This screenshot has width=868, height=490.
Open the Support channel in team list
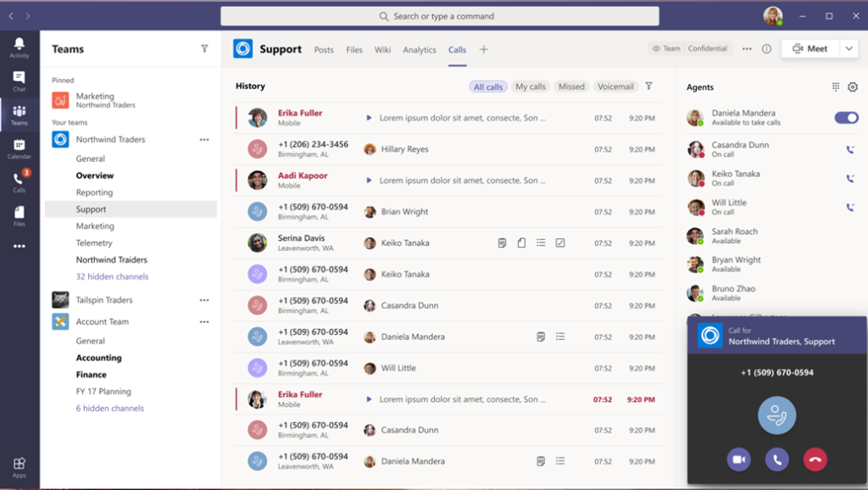(131, 209)
